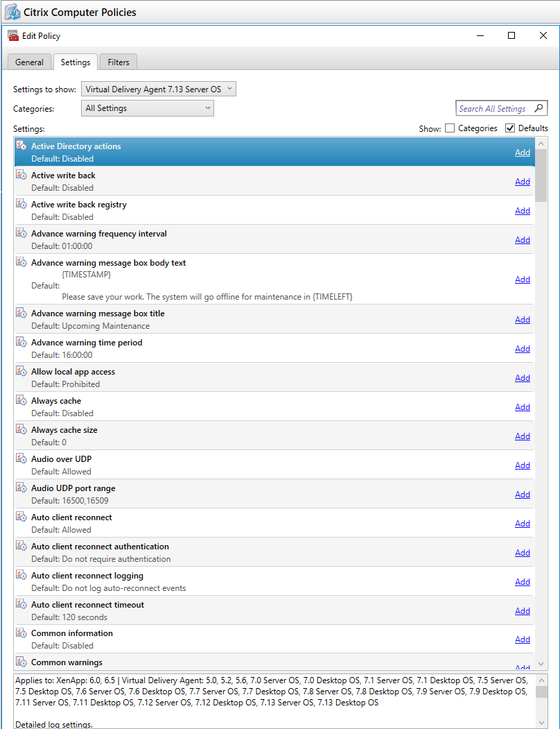Uncheck the Show Defaults checkbox

coord(510,128)
